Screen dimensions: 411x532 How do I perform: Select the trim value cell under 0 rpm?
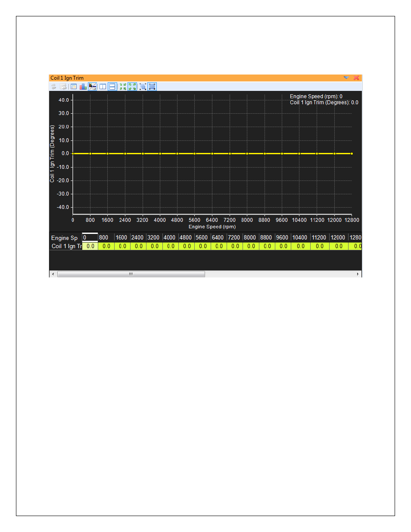90,246
